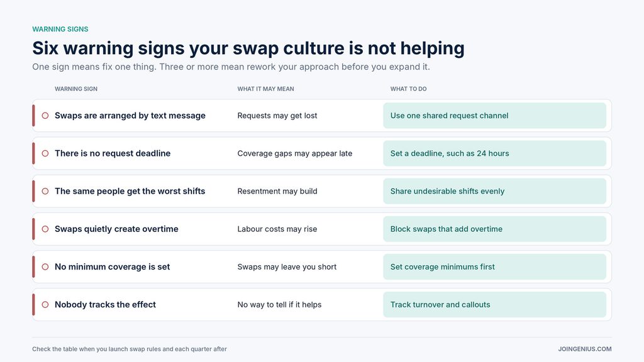Click the 'Swaps quietly create overtime' text
Image resolution: width=644 pixels, height=362 pixels.
pyautogui.click(x=116, y=229)
